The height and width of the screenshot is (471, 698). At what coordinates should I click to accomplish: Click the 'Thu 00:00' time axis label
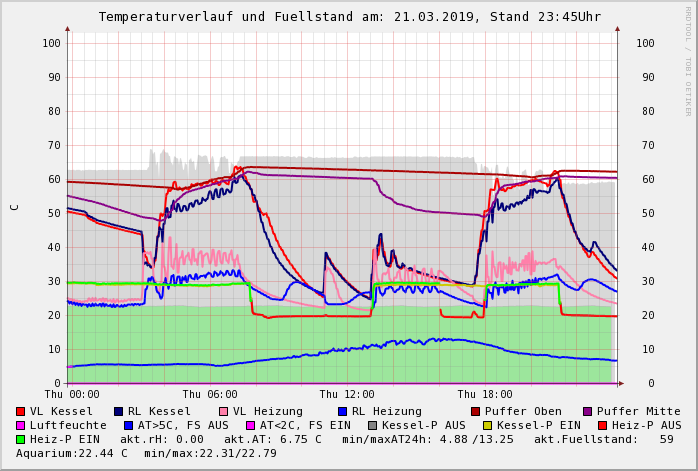point(72,395)
